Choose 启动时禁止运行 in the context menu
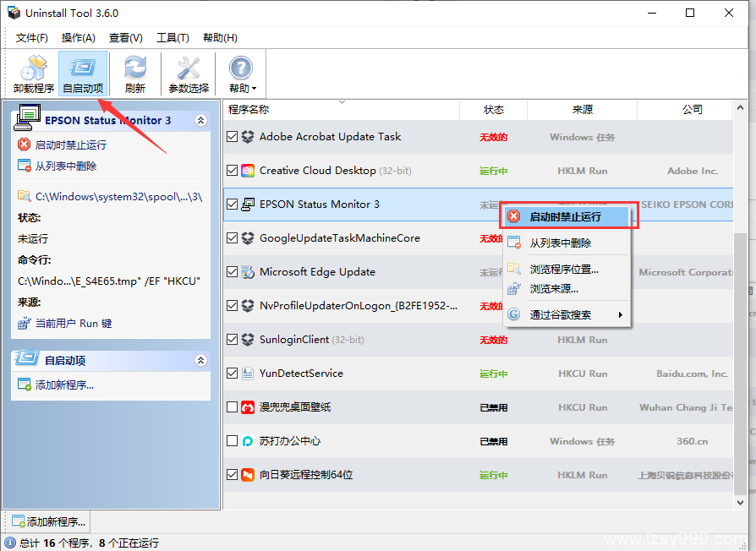The height and width of the screenshot is (551, 756). click(x=566, y=217)
